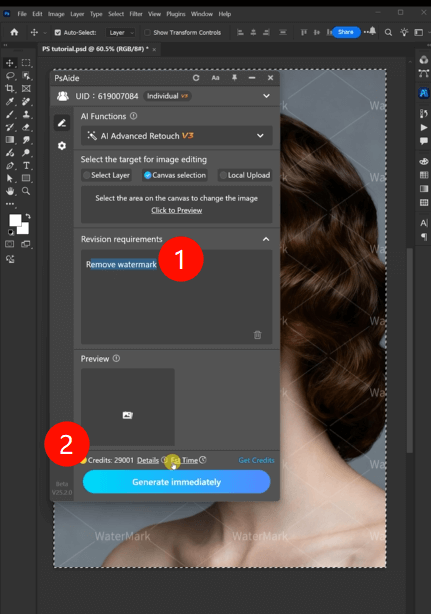
Task: Open the Layer menu
Action: 77,14
